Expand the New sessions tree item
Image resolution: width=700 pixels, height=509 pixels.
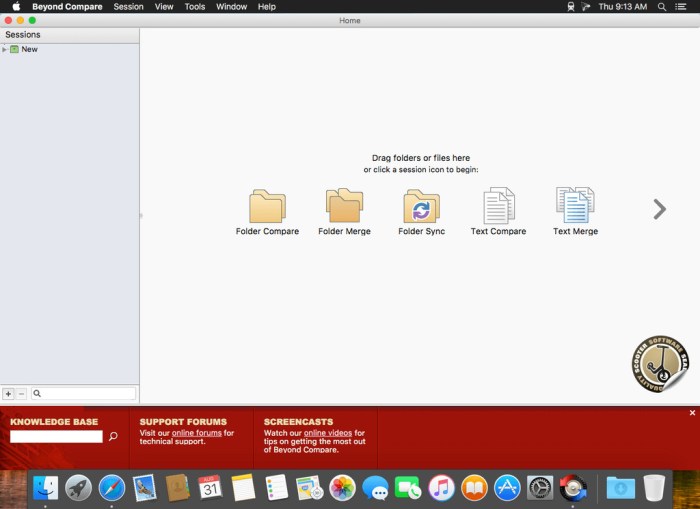click(x=4, y=49)
